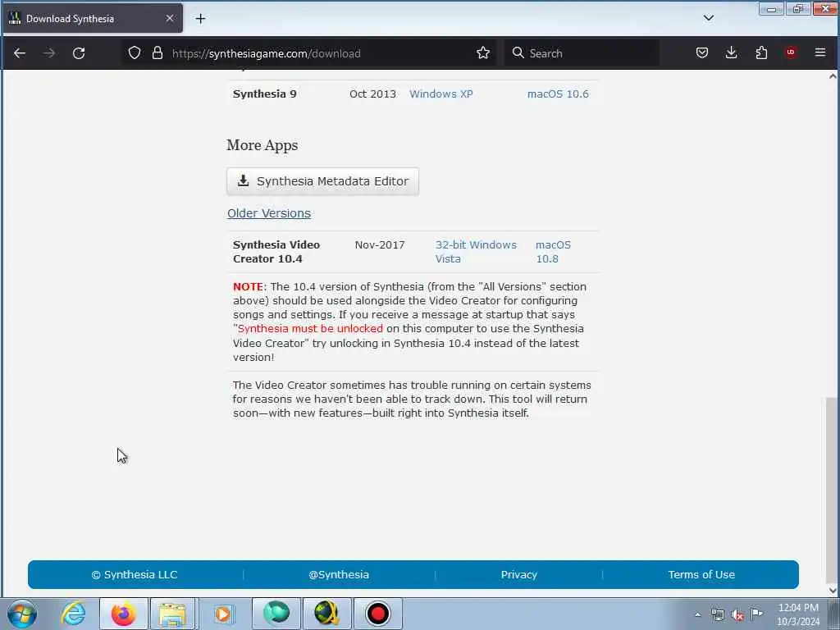Screen dimensions: 840x630
Task: Go back to the previous page
Action: coord(20,53)
